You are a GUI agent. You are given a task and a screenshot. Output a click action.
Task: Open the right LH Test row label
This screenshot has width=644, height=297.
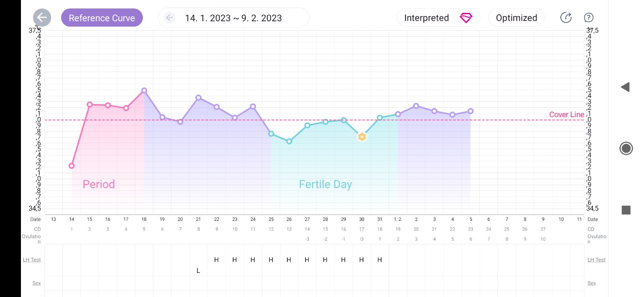(x=596, y=260)
